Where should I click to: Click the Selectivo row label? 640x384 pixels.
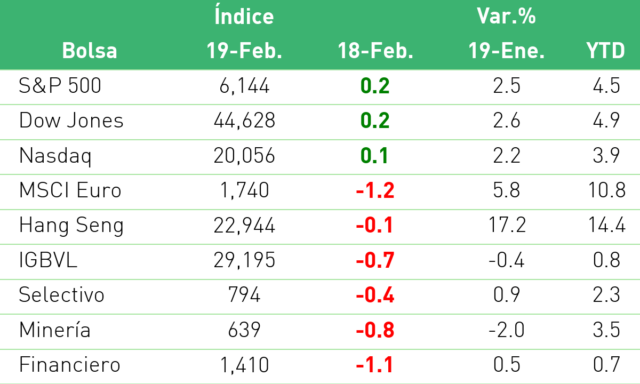(x=62, y=295)
